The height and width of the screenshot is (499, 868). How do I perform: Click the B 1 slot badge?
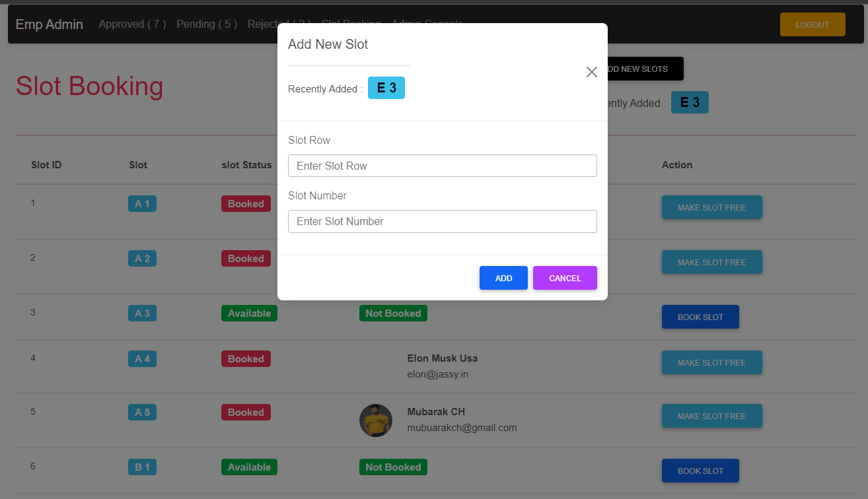click(x=142, y=467)
